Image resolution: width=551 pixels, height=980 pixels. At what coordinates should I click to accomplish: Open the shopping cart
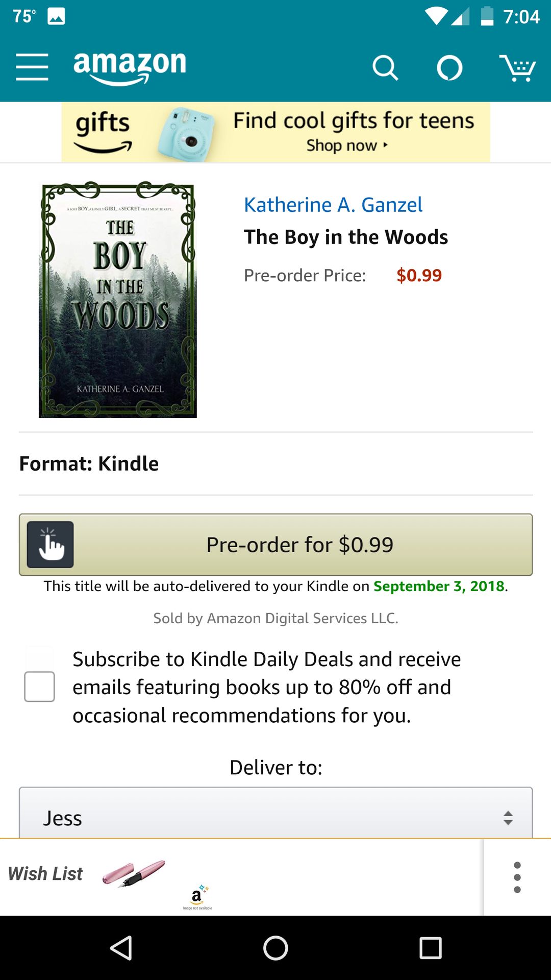[517, 68]
